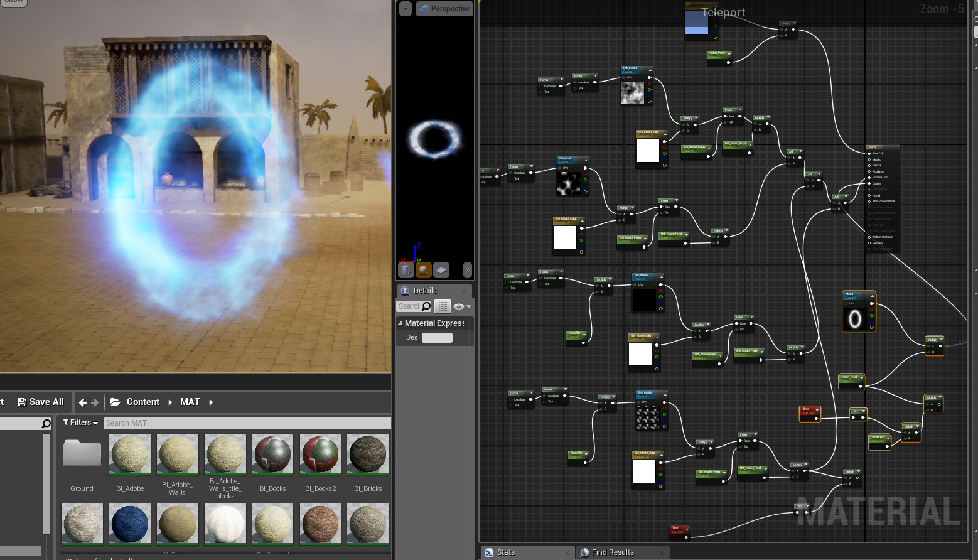Click the forward arrow in Content Browser

click(95, 402)
